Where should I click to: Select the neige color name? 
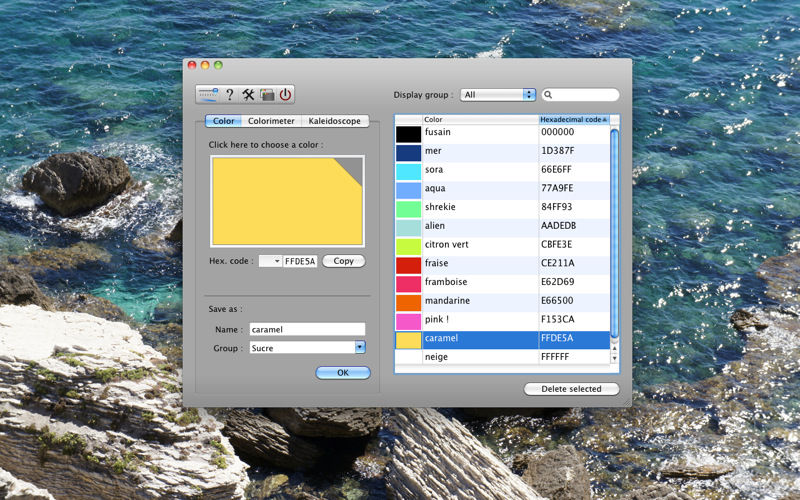pyautogui.click(x=436, y=357)
